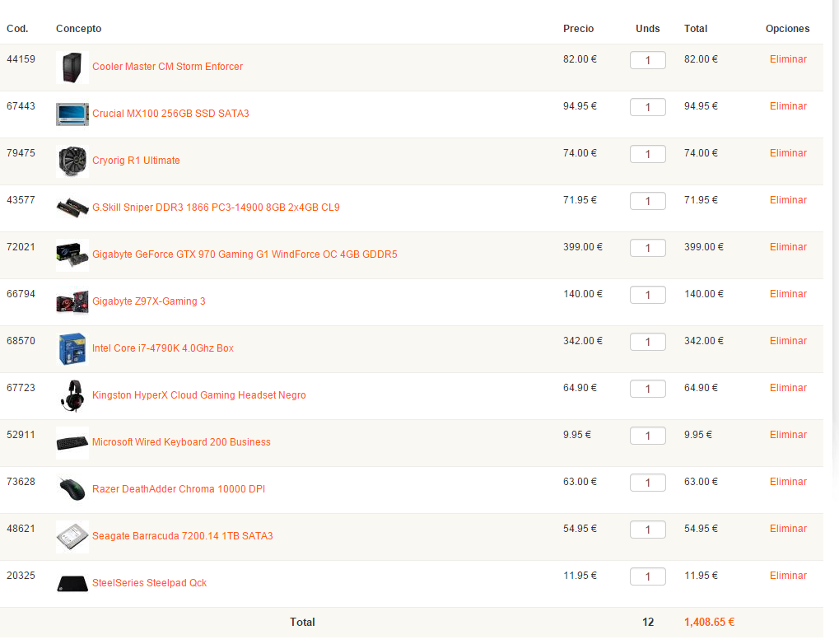Viewport: 839px width, 644px height.
Task: Open Gigabyte GeForce GTX 970 Gaming G1 link
Action: (x=245, y=254)
